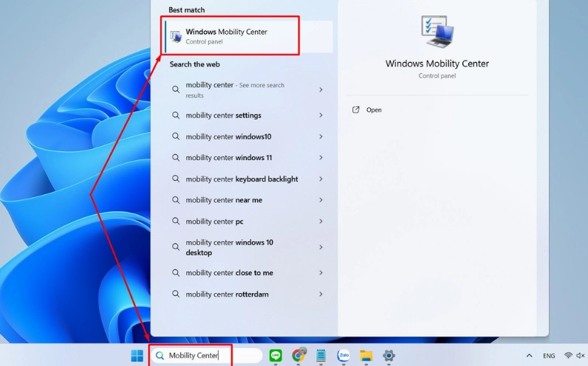Open File Explorer from the taskbar
Image resolution: width=588 pixels, height=366 pixels.
pyautogui.click(x=366, y=356)
